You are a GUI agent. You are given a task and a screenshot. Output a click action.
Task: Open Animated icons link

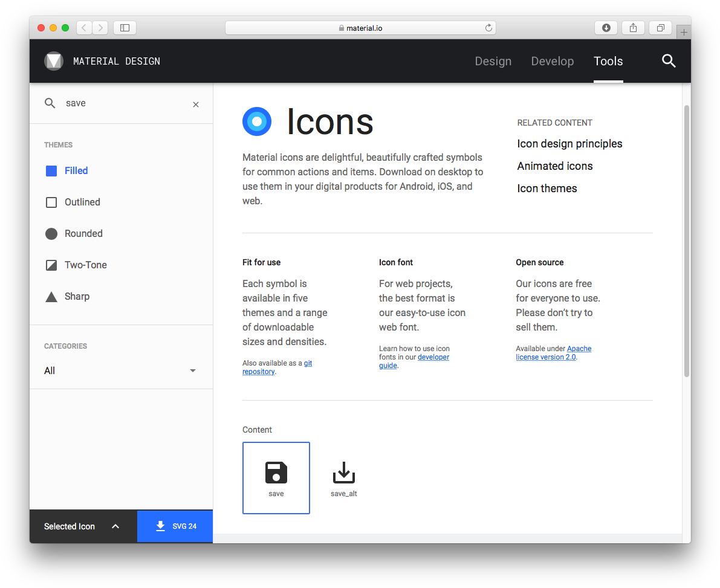555,166
